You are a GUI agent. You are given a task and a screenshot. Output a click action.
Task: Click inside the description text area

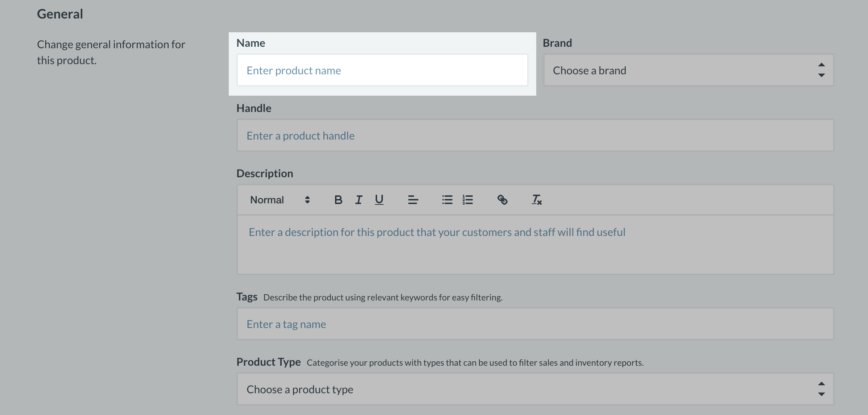(535, 245)
